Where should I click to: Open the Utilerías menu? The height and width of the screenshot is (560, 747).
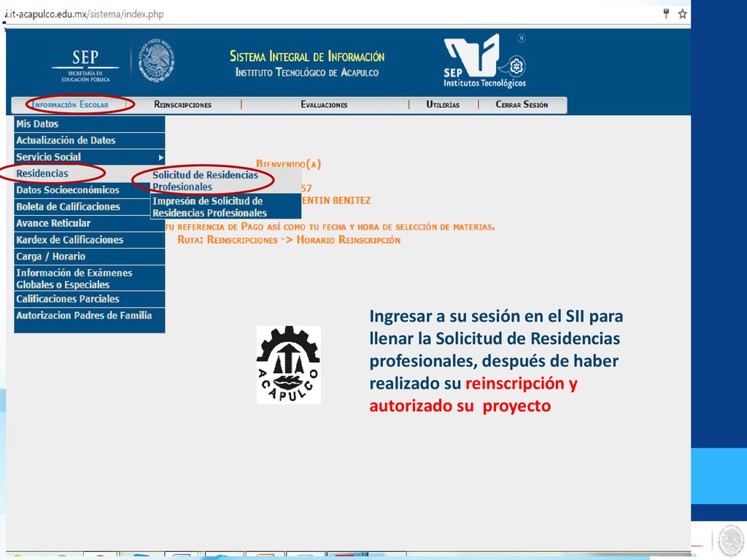pyautogui.click(x=443, y=105)
